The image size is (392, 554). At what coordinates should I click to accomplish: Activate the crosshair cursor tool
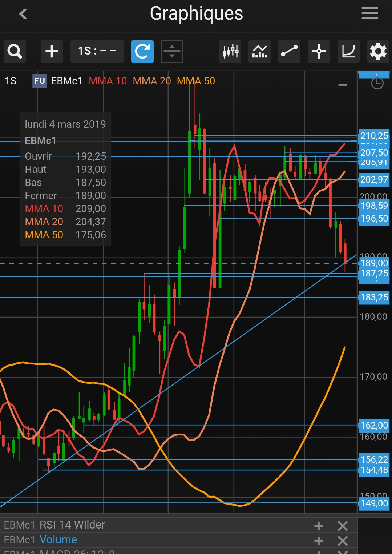[319, 52]
